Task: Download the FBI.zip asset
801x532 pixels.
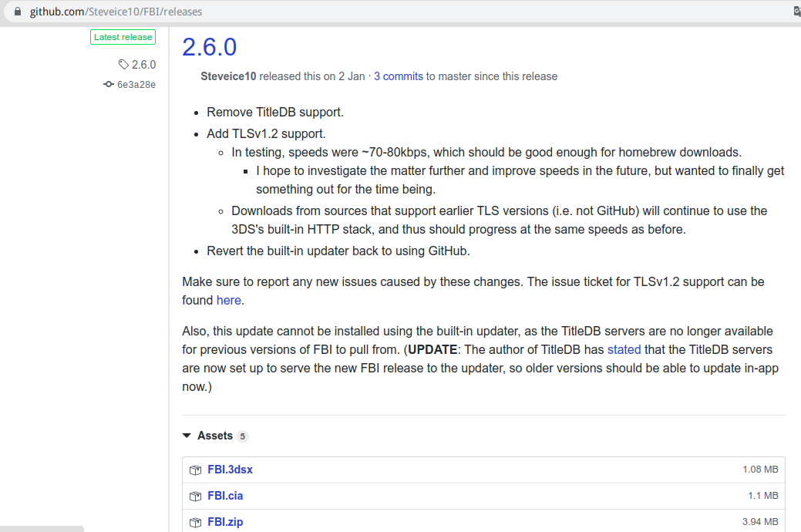Action: tap(225, 522)
